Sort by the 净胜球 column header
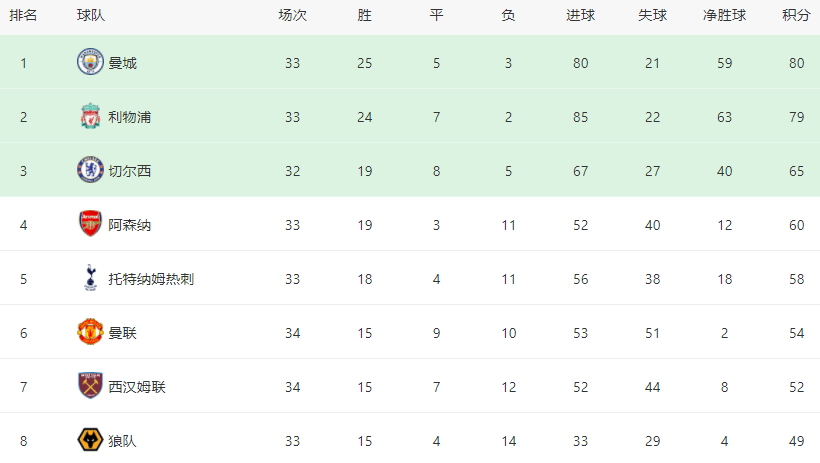The width and height of the screenshot is (820, 463). [724, 16]
